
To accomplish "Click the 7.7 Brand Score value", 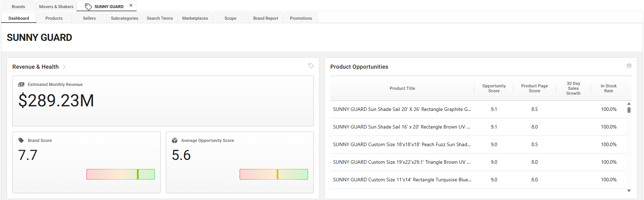I will point(28,155).
